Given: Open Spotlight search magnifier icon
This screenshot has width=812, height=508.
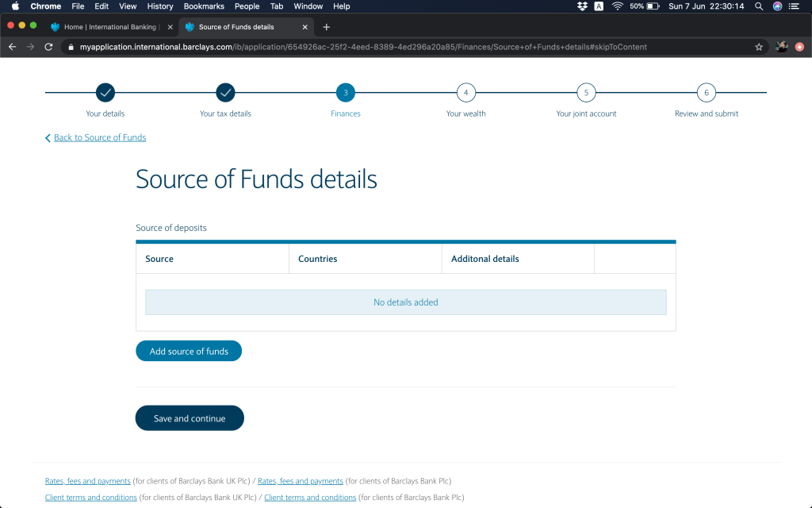Looking at the screenshot, I should coord(759,6).
